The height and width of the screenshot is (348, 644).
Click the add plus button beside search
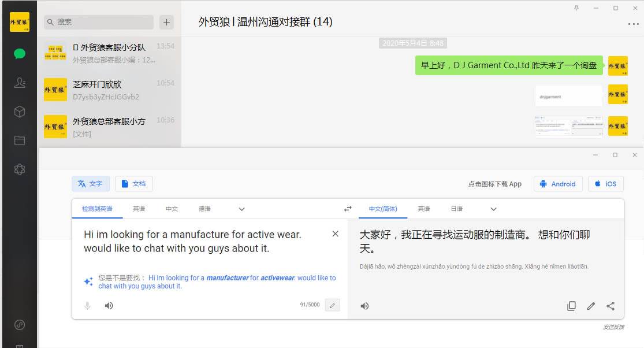[x=166, y=22]
